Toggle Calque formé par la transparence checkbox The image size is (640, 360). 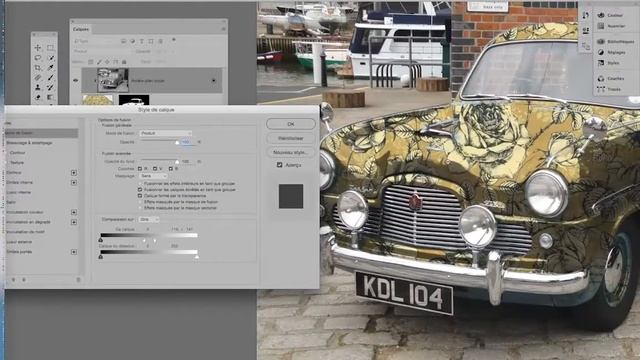140,196
